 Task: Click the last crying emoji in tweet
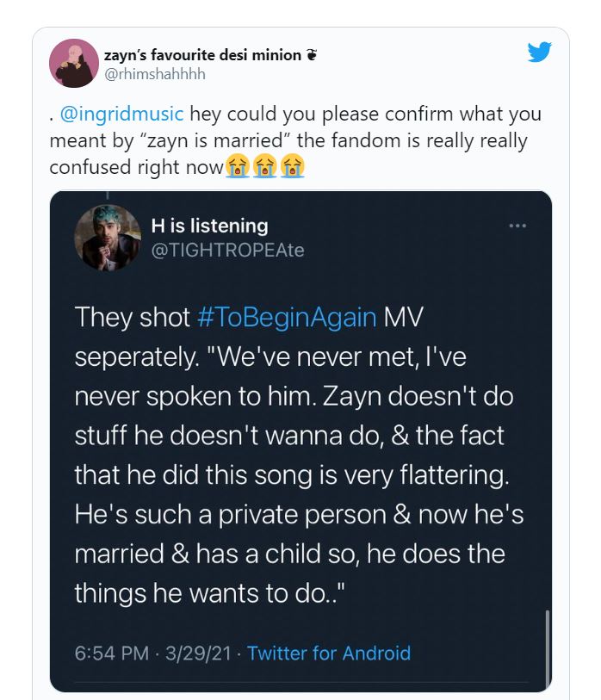click(293, 165)
